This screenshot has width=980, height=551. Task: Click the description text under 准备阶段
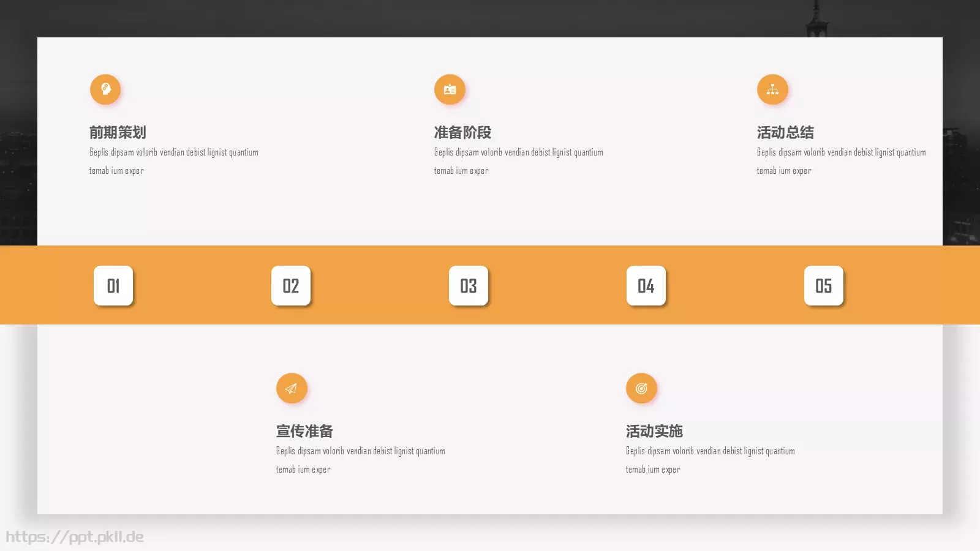519,161
